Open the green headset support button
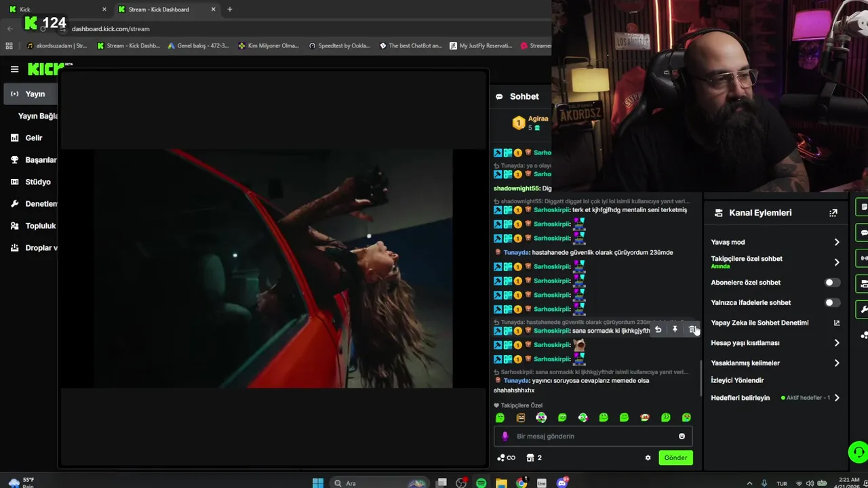The height and width of the screenshot is (488, 868). 858,452
